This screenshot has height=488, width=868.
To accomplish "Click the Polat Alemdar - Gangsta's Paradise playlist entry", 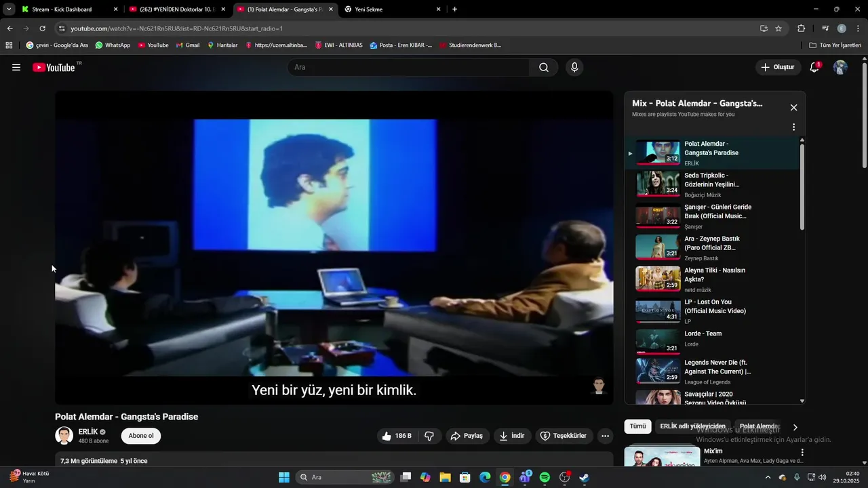I will pyautogui.click(x=712, y=153).
